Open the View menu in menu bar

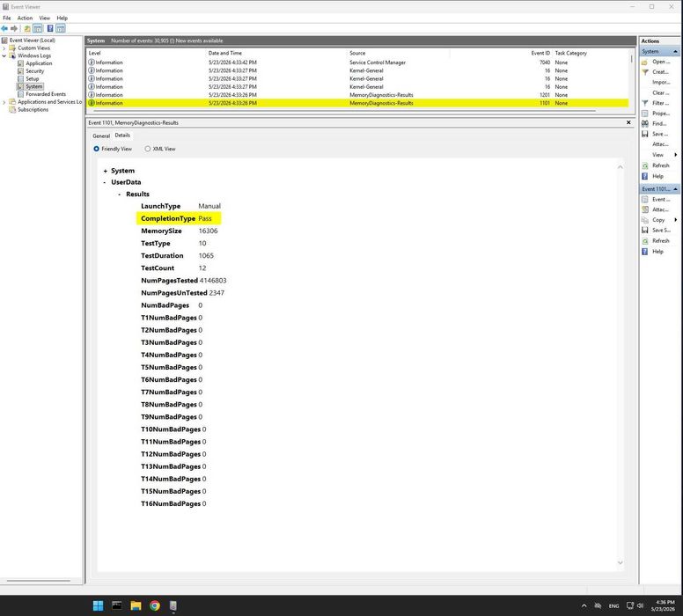click(44, 18)
